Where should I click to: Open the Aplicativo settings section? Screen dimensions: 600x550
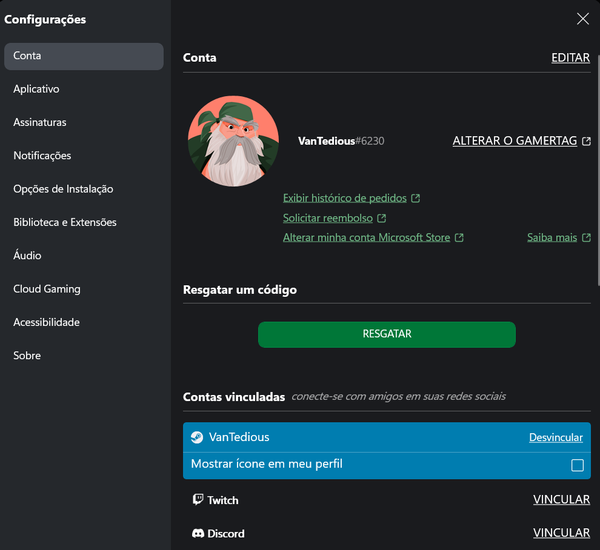[36, 89]
